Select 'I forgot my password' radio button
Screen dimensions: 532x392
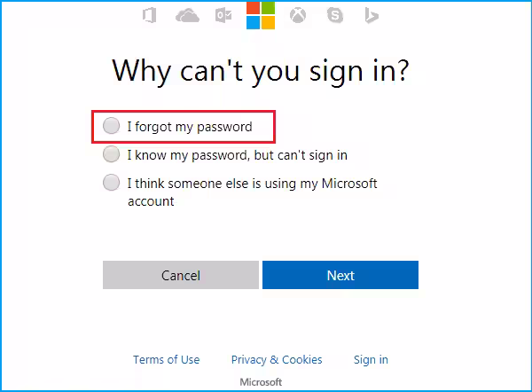111,127
